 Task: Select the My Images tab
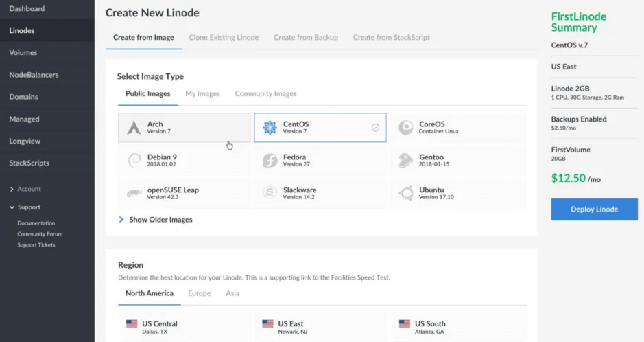click(x=202, y=93)
